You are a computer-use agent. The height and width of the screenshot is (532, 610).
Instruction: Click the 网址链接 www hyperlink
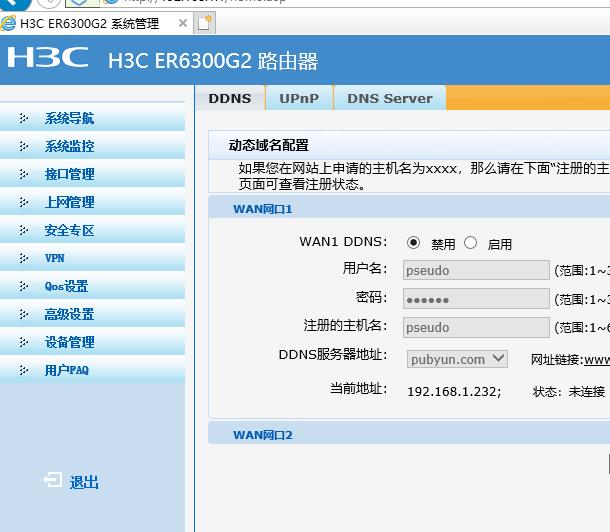[597, 360]
